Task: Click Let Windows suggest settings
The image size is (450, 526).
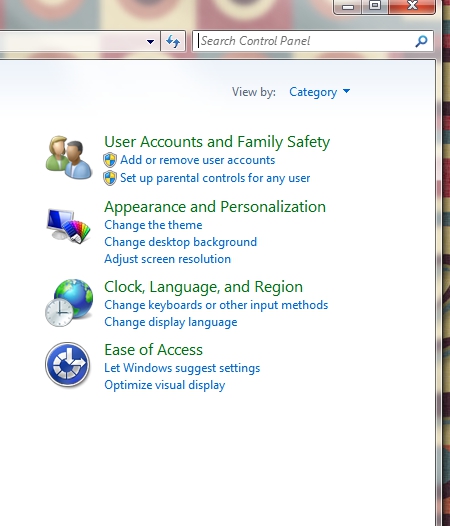Action: coord(182,368)
